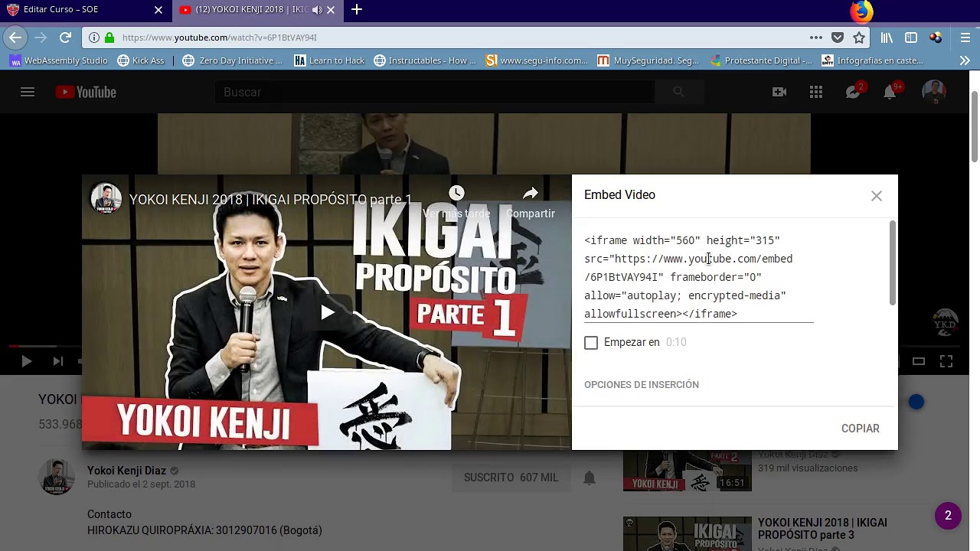Click the YouTube Buscar search field

434,92
